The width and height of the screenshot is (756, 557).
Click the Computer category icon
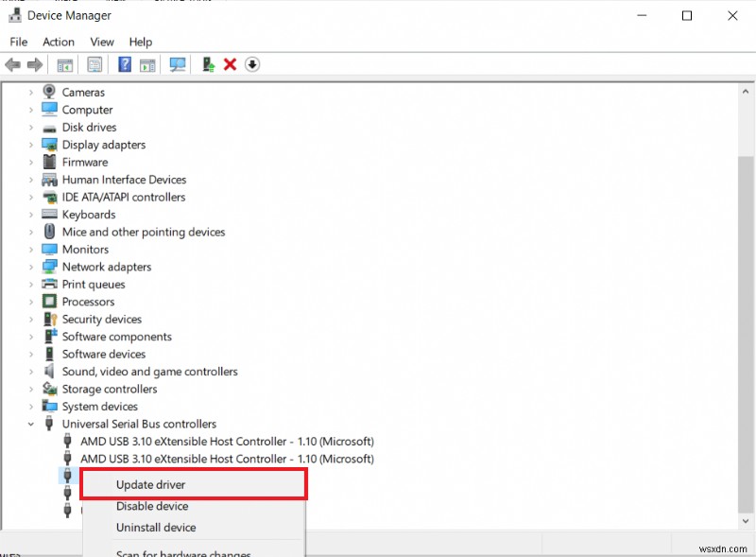tap(49, 110)
